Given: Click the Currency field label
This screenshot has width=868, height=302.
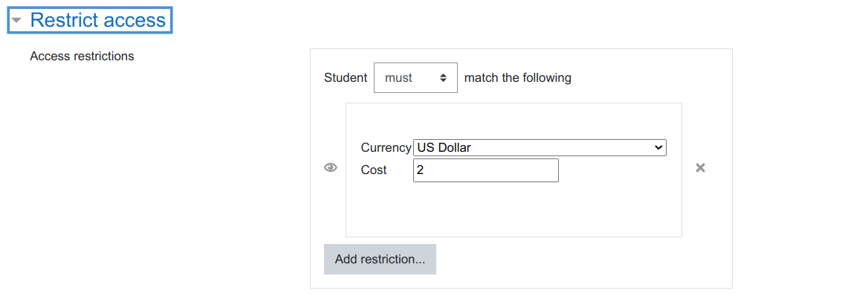Looking at the screenshot, I should point(386,147).
